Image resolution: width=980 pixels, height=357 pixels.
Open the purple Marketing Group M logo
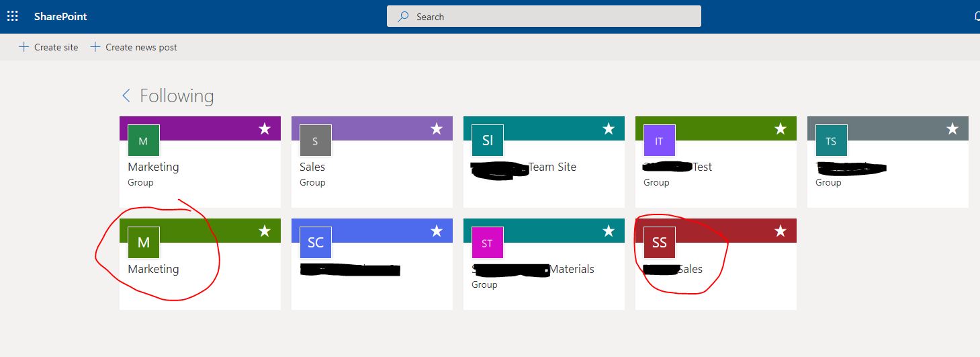tap(144, 141)
